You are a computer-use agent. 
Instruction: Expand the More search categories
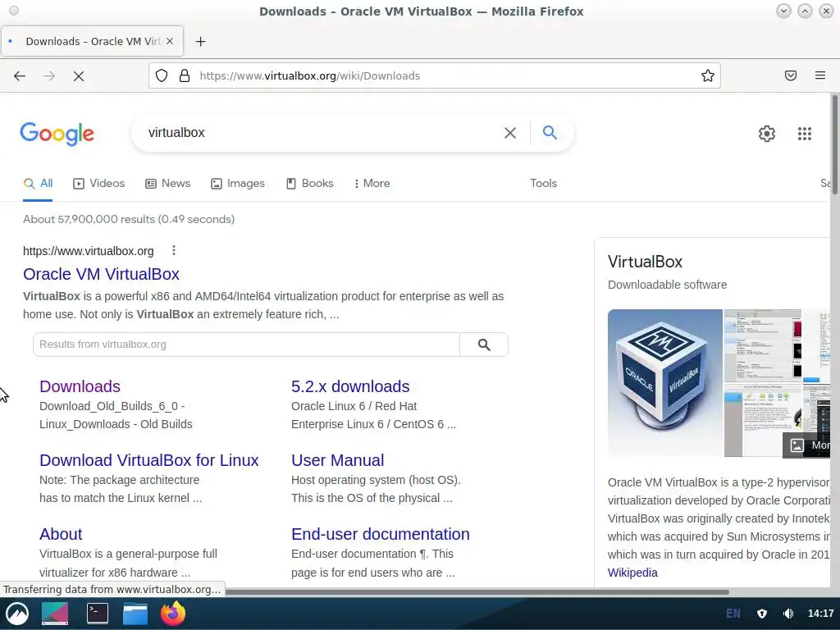[x=372, y=183]
